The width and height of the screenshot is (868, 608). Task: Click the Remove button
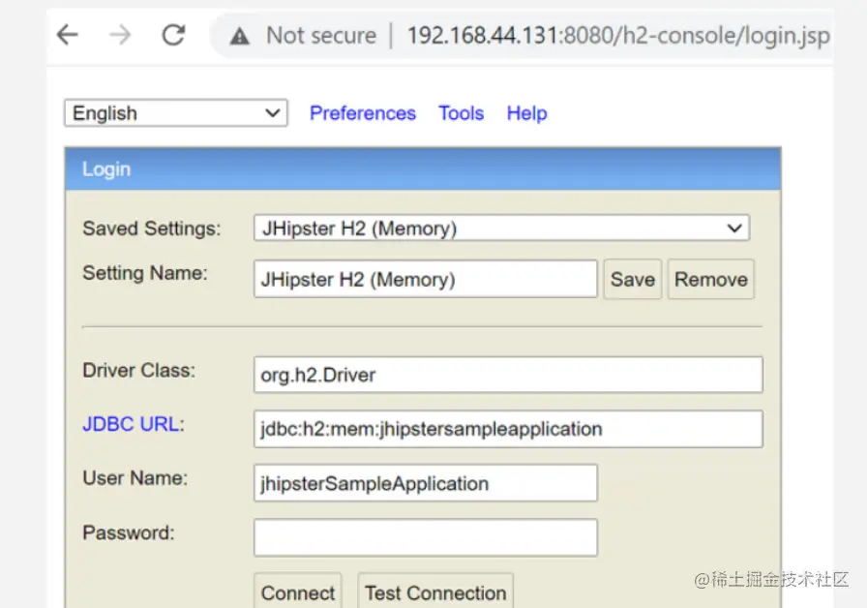[x=711, y=280]
